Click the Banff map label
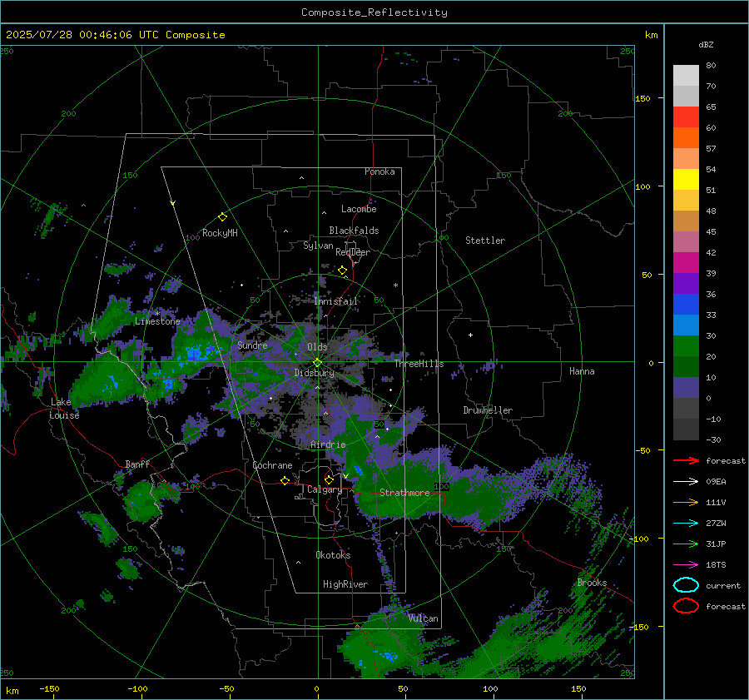The image size is (749, 700). pyautogui.click(x=137, y=464)
